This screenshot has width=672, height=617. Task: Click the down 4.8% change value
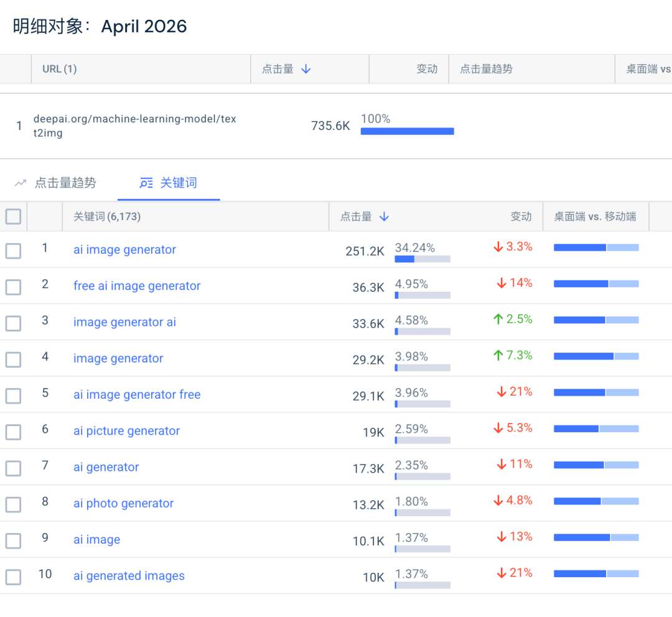(513, 501)
